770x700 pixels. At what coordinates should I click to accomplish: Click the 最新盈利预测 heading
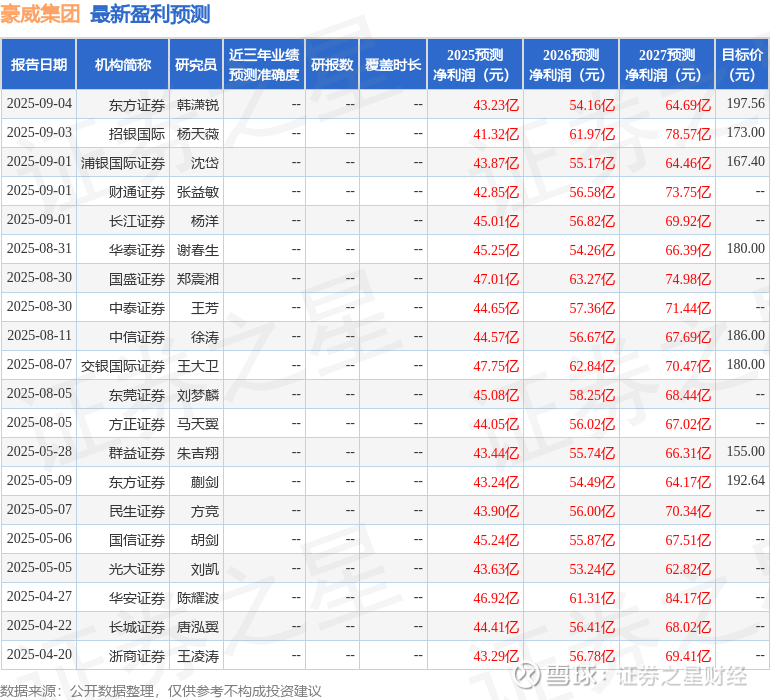[x=150, y=14]
